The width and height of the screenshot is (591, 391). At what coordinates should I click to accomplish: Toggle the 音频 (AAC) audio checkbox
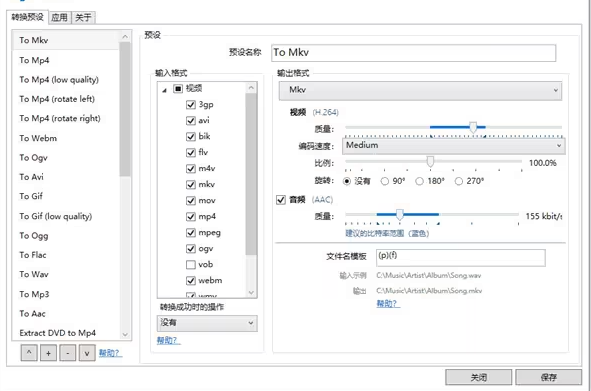281,199
